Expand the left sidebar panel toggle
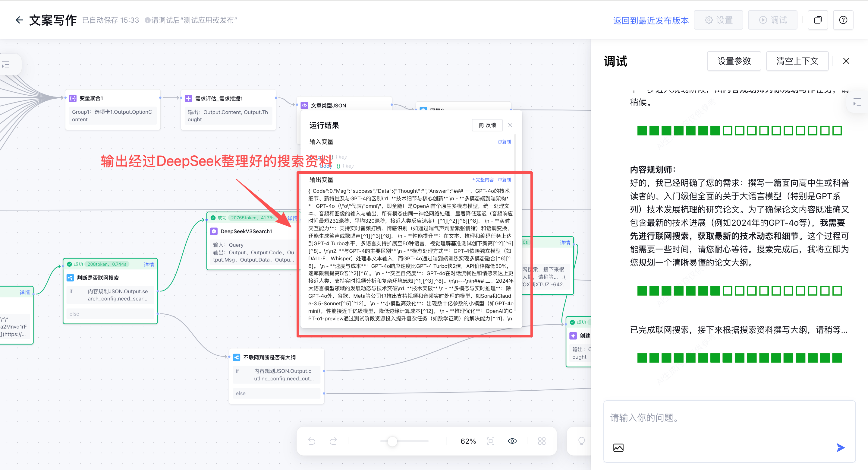The width and height of the screenshot is (868, 470). (x=6, y=64)
